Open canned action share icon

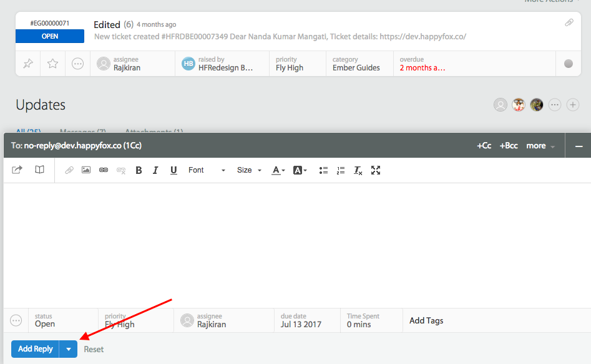click(17, 170)
